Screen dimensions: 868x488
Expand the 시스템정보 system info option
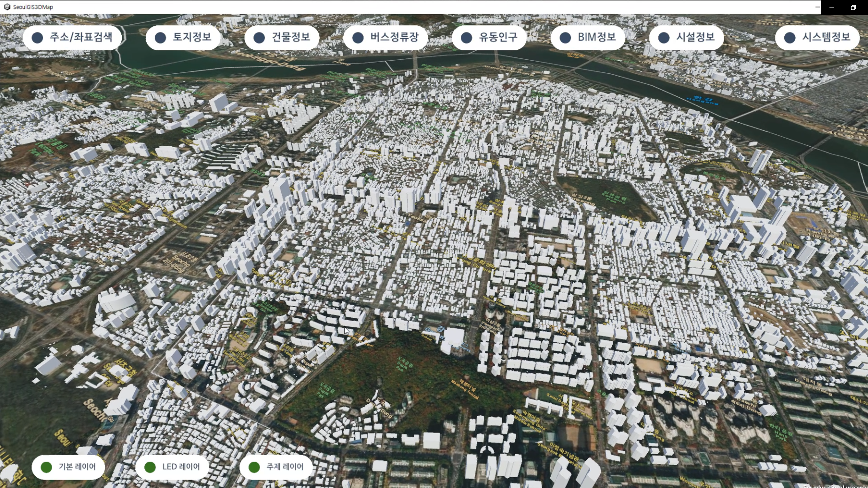817,38
